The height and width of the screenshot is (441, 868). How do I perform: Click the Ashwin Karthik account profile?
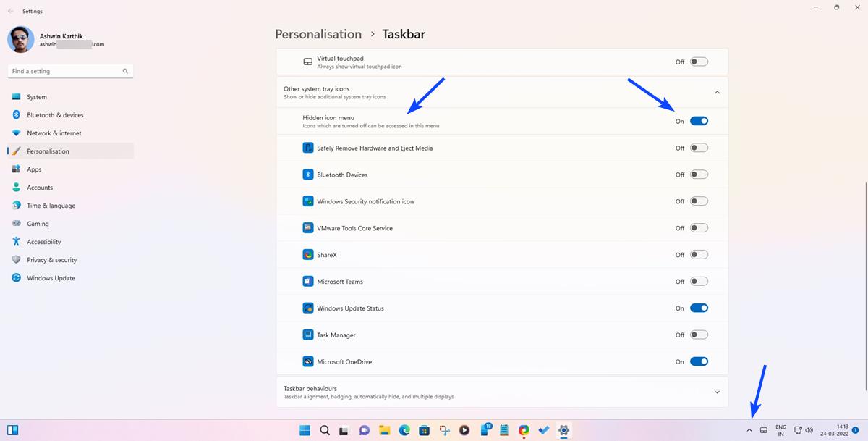[61, 39]
